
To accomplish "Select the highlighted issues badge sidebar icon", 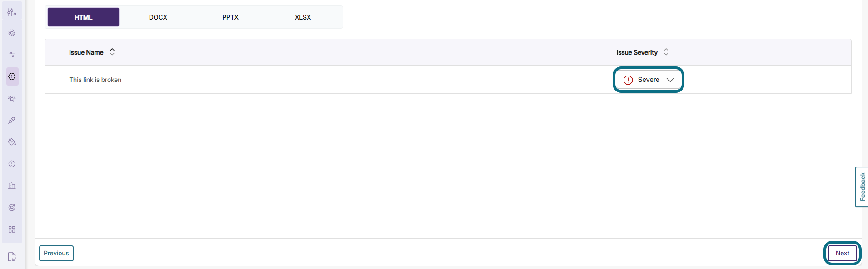I will coord(12,76).
